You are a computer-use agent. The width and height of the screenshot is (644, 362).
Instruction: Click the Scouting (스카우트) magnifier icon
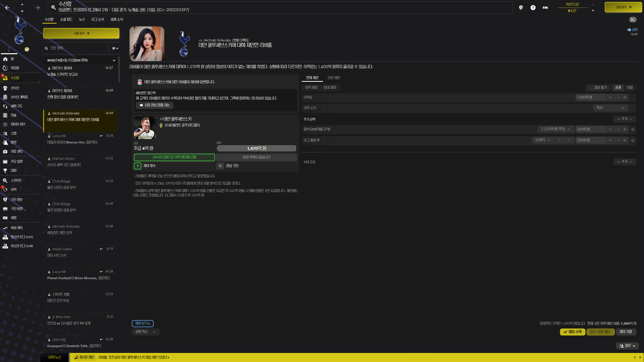(x=5, y=180)
